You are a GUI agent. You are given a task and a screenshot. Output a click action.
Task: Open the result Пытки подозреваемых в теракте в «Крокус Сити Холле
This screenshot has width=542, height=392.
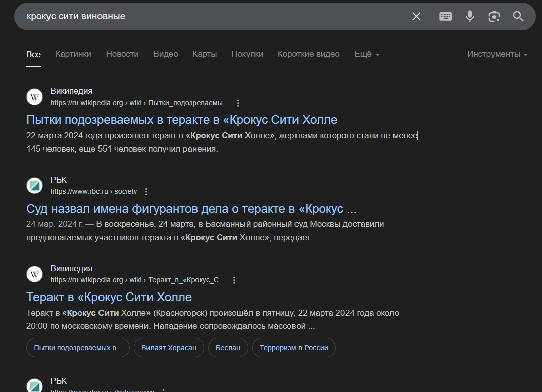click(x=182, y=120)
